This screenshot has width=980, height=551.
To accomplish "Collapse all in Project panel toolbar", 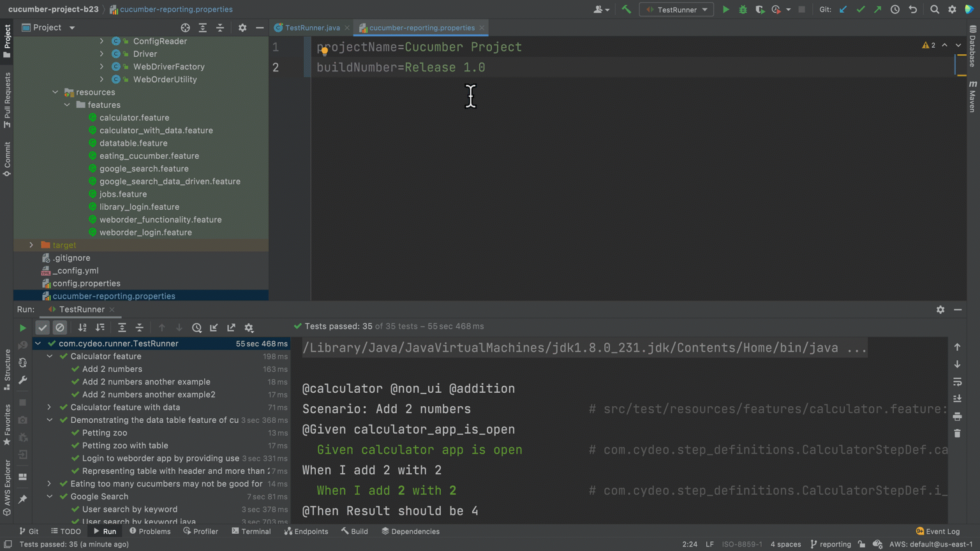I will pyautogui.click(x=220, y=27).
